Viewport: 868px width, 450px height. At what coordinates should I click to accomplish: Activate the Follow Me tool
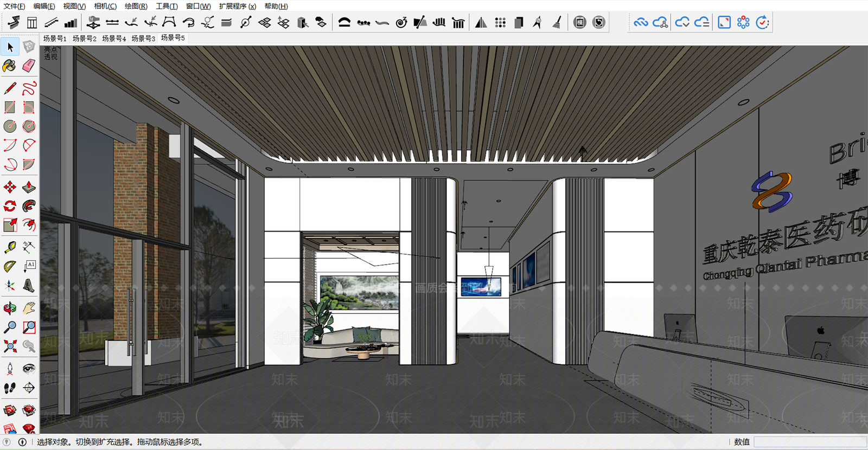(x=29, y=206)
